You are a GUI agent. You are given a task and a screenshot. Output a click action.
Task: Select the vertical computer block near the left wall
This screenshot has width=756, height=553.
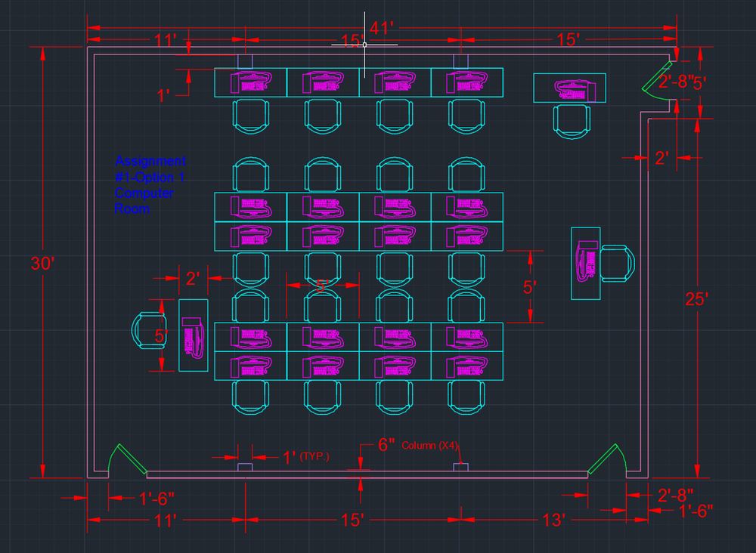191,338
